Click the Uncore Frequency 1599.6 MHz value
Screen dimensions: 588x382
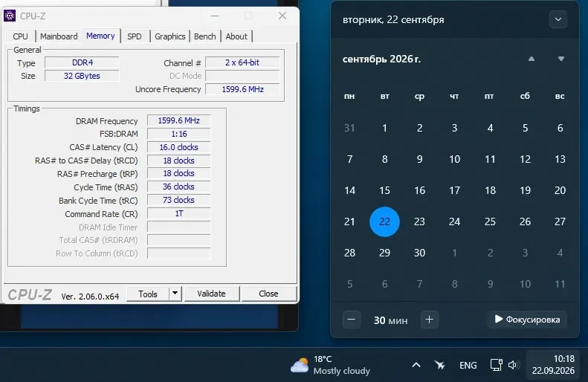[242, 89]
